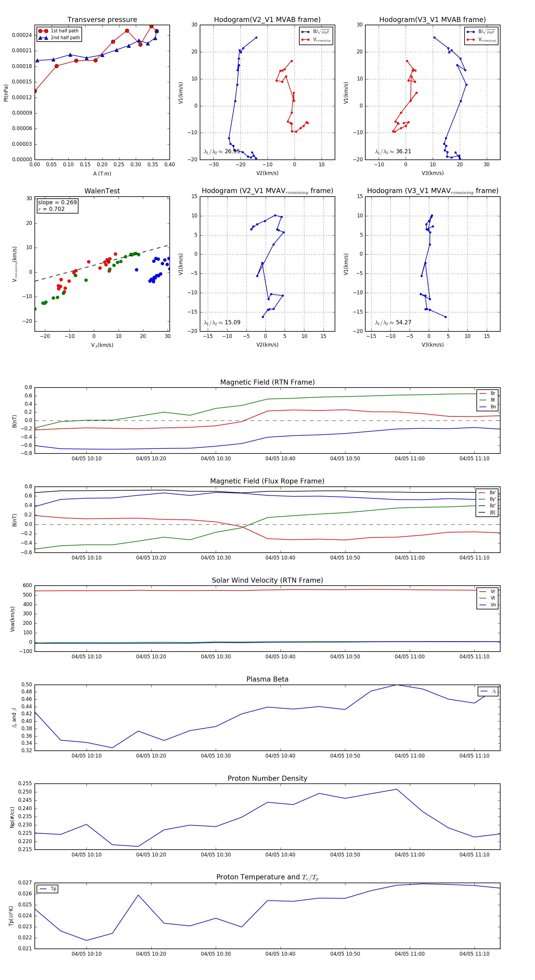
Task: Click 'Np(#/cc)' y-axis label
Action: click(x=12, y=817)
